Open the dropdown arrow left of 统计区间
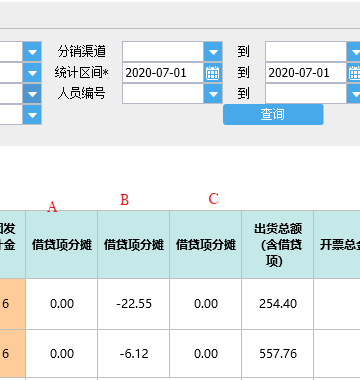Viewport: 360px width, 380px height. (x=32, y=73)
